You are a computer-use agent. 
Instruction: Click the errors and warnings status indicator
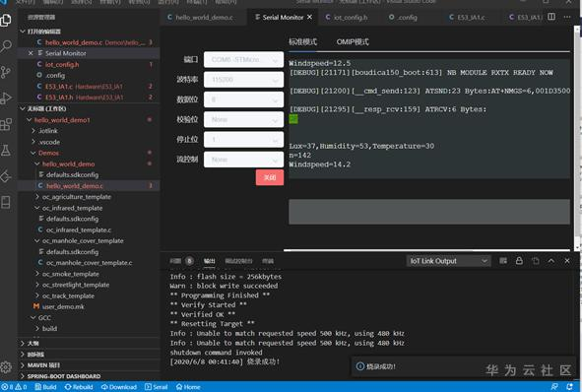tap(14, 387)
